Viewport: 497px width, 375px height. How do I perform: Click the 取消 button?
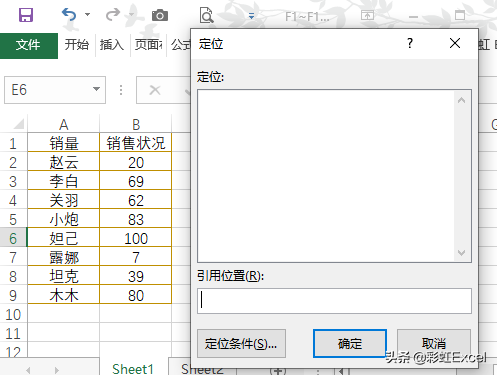point(434,343)
